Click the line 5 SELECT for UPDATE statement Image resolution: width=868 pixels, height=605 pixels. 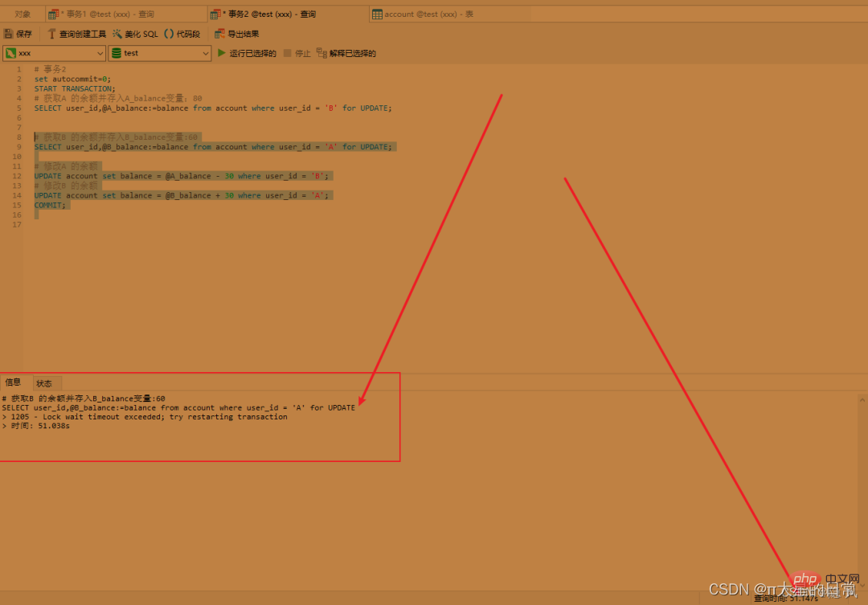(x=213, y=108)
